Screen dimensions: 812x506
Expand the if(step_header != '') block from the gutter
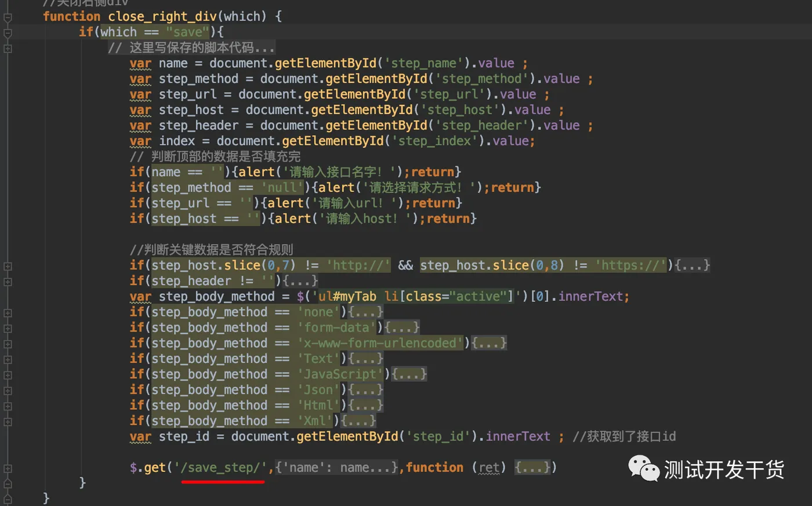coord(8,282)
